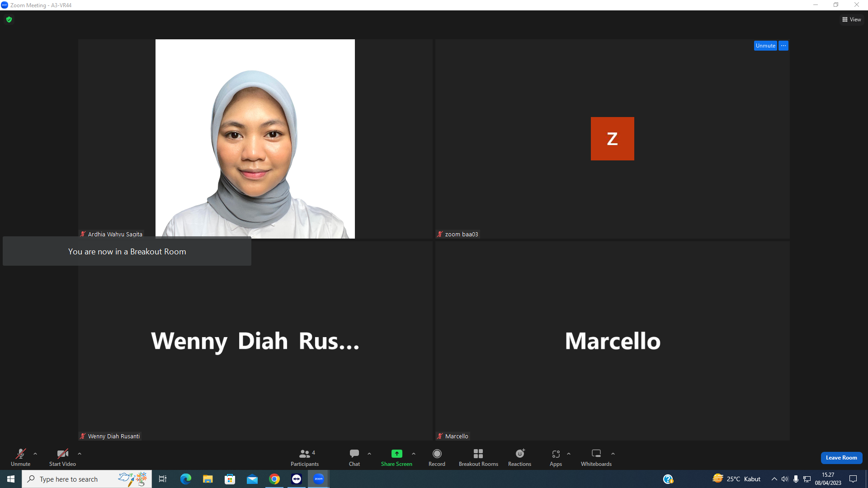Switch to Google Chrome on the taskbar

pyautogui.click(x=274, y=479)
